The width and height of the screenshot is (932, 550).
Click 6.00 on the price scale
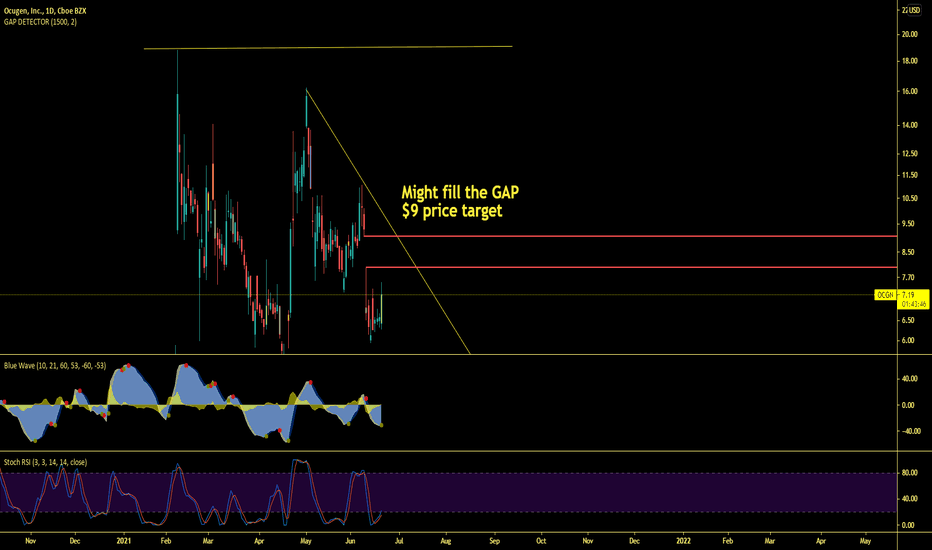click(908, 341)
